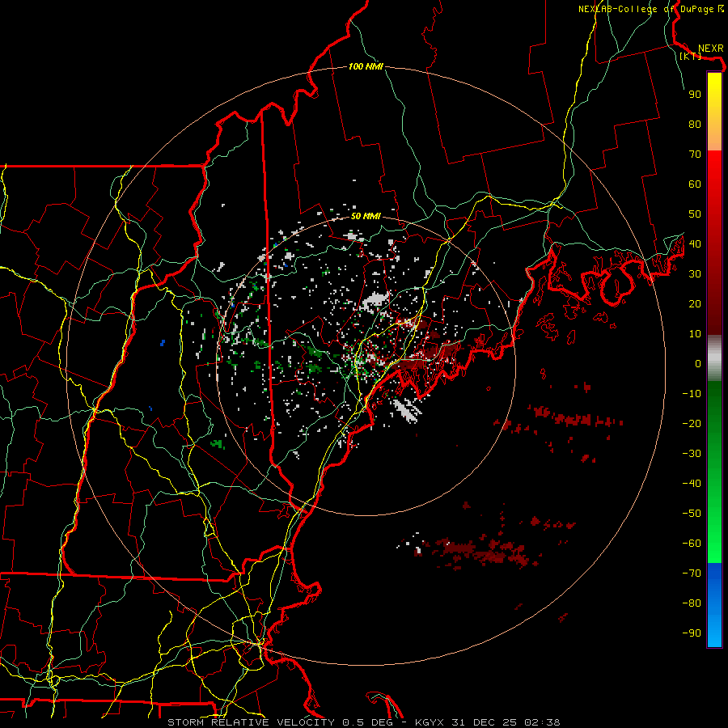This screenshot has width=728, height=728.
Task: Click the -30 scale label
Action: click(x=692, y=454)
